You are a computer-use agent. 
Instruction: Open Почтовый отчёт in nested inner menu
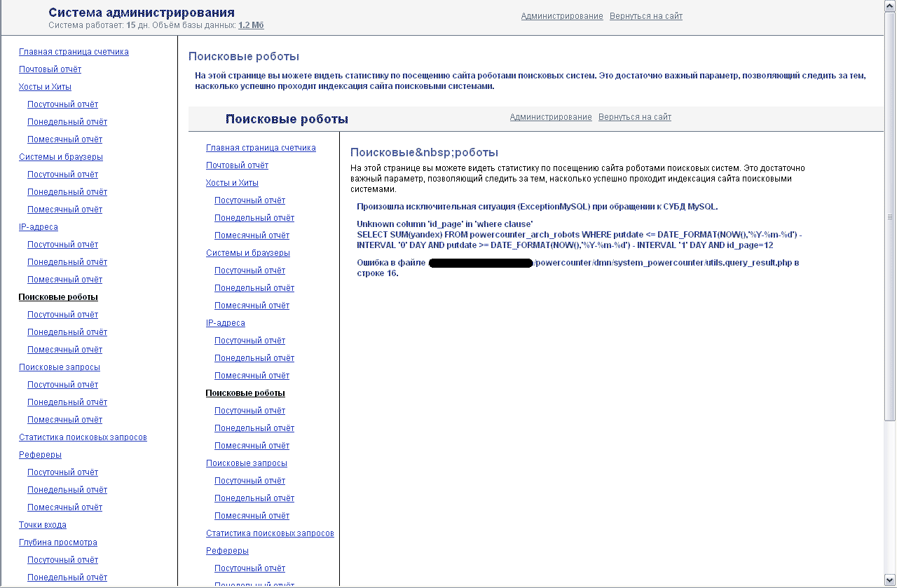point(237,165)
